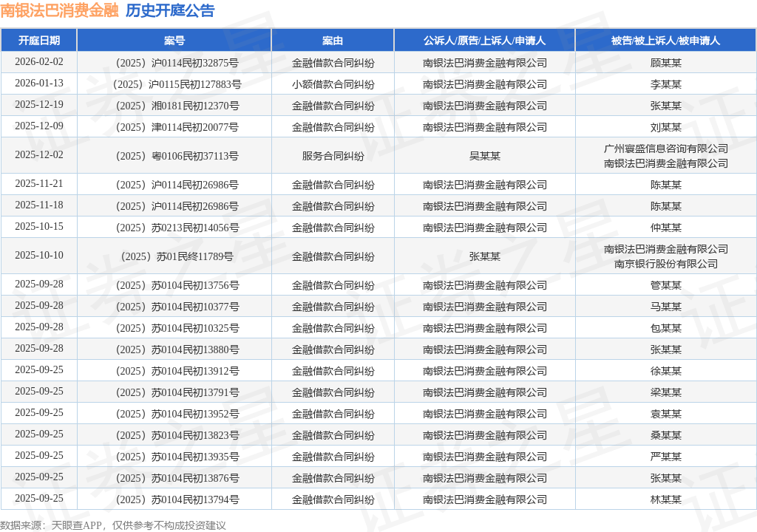The image size is (757, 532).
Task: Click 广州寰盛信息咨询有限公司 defendant text
Action: (x=666, y=149)
